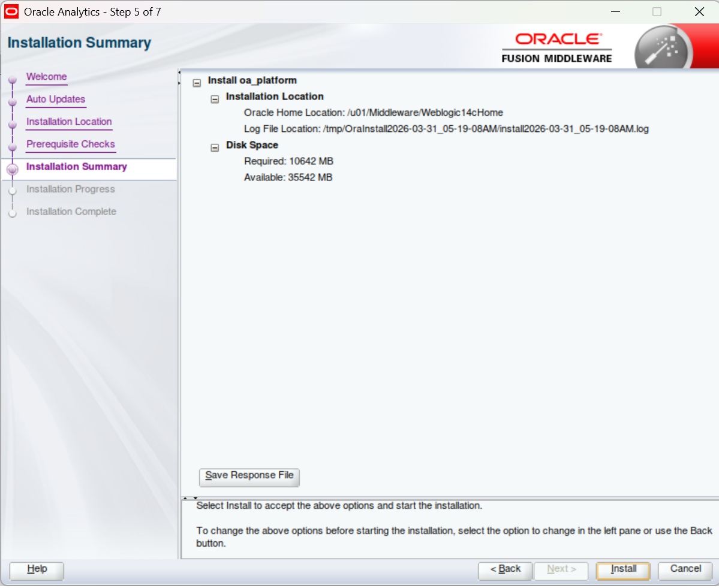Click the Welcome step bullet marker
The image size is (719, 588).
(13, 79)
